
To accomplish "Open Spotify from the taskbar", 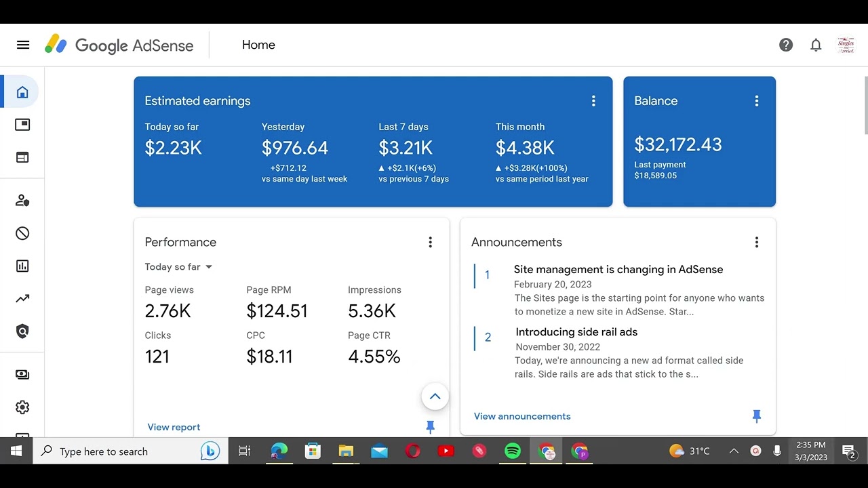I will click(513, 451).
